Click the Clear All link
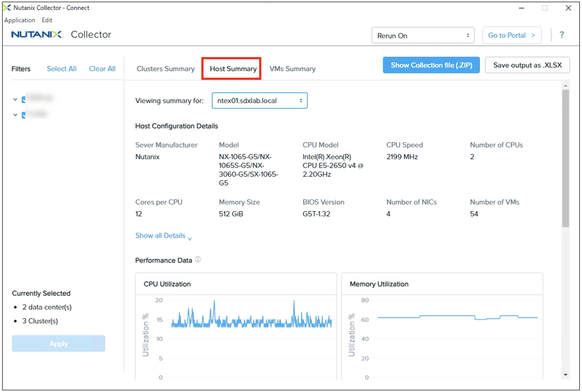 point(102,69)
